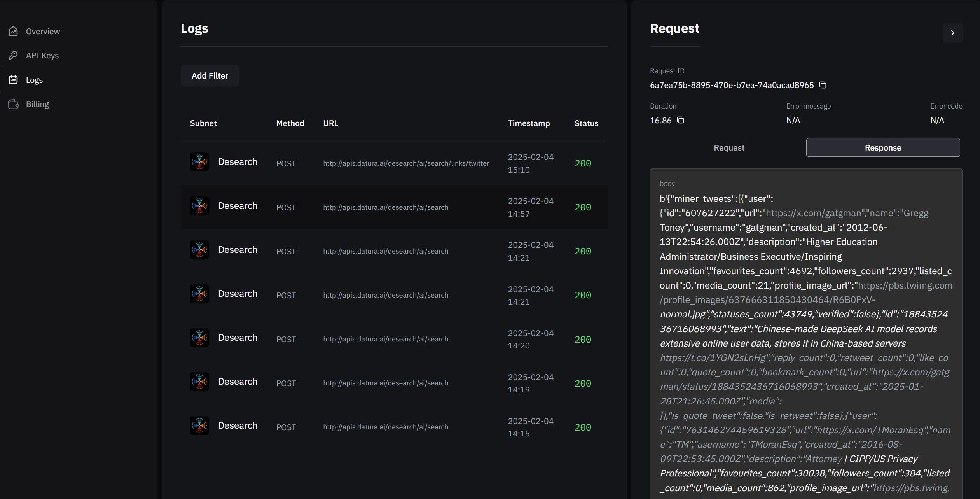Click the Billing wallet icon

click(x=14, y=104)
